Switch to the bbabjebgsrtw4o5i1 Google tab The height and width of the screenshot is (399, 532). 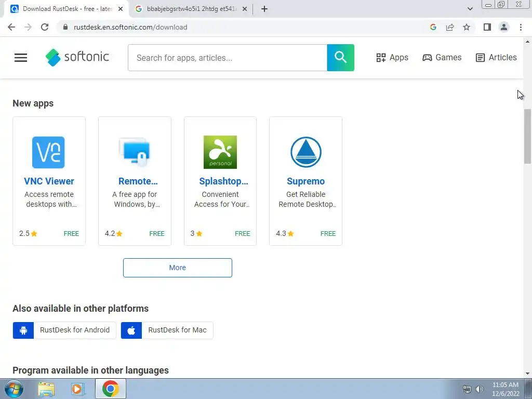click(x=191, y=9)
